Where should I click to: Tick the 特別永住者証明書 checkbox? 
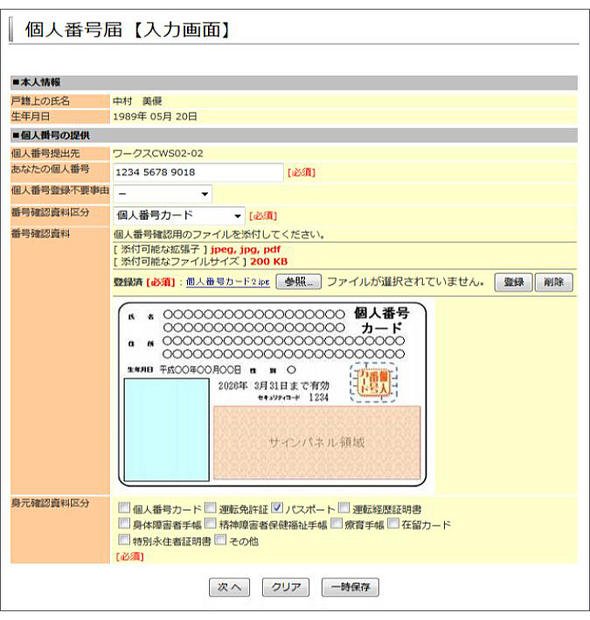[x=124, y=539]
